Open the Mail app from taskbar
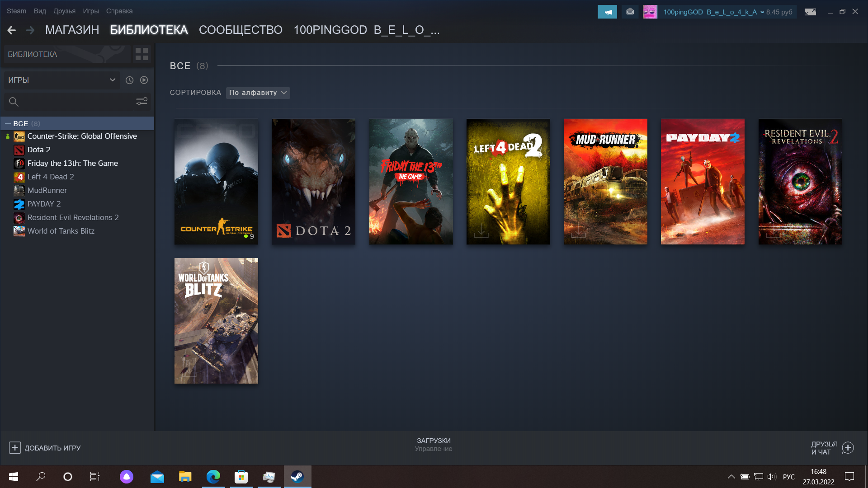Screen dimensions: 868x488 pyautogui.click(x=157, y=477)
